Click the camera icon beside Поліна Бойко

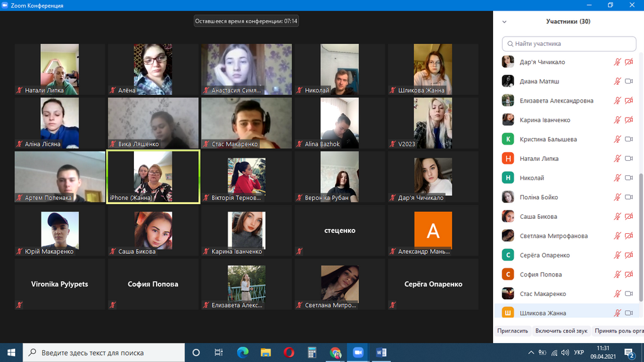pyautogui.click(x=628, y=197)
